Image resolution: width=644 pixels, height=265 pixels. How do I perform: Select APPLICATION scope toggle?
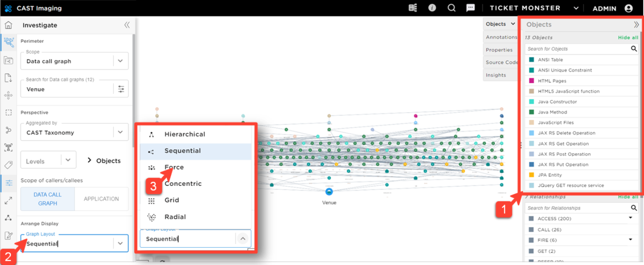point(101,199)
